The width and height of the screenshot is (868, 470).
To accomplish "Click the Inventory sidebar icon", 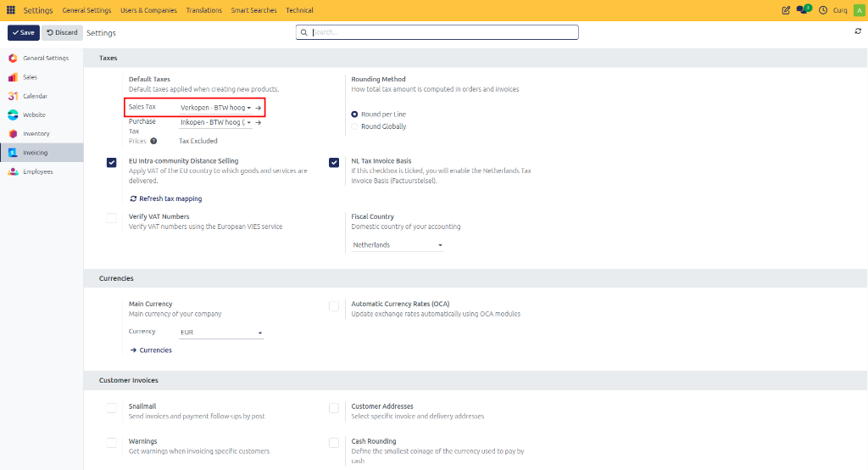I will tap(13, 133).
